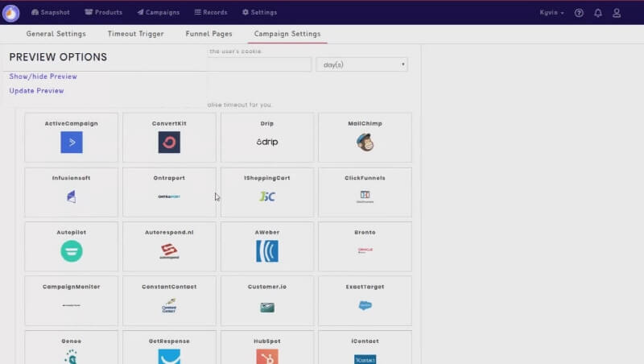
Task: Click the help question mark icon
Action: click(579, 13)
